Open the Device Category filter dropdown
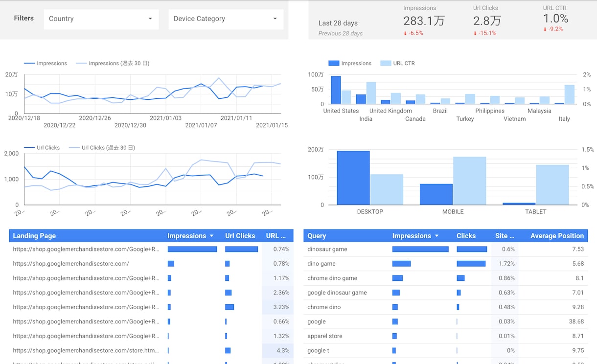The image size is (597, 364). click(226, 19)
